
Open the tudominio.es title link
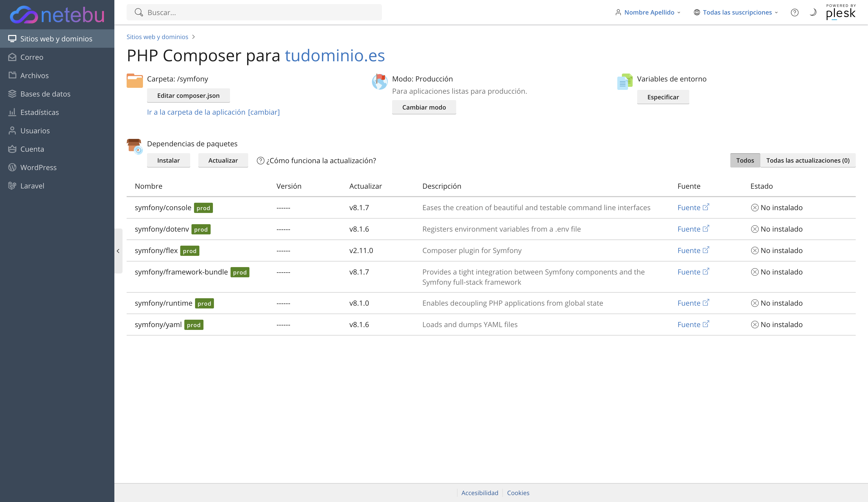335,55
